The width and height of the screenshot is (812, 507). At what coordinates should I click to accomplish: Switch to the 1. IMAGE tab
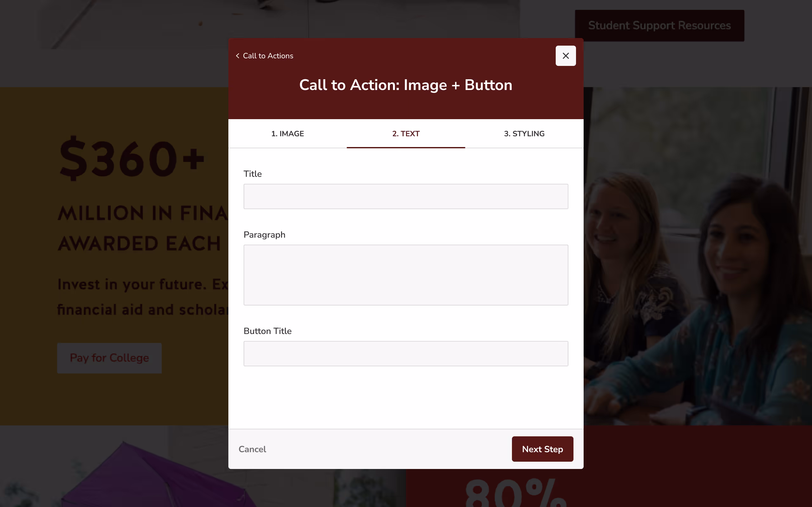[287, 133]
